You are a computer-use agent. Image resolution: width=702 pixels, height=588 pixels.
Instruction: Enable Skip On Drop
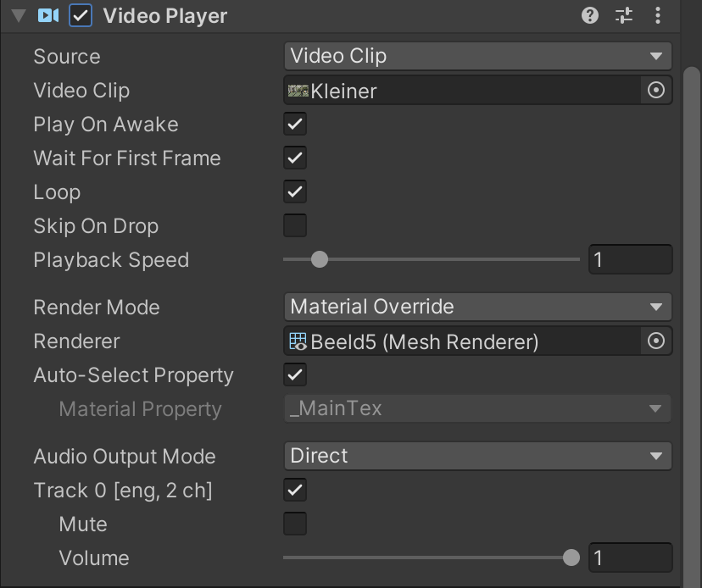pos(295,226)
